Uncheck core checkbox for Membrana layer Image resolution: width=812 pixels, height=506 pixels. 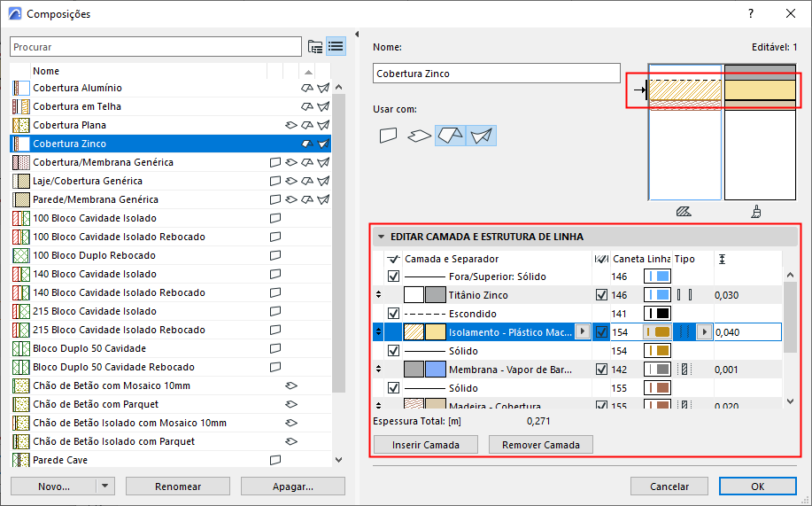click(x=601, y=370)
